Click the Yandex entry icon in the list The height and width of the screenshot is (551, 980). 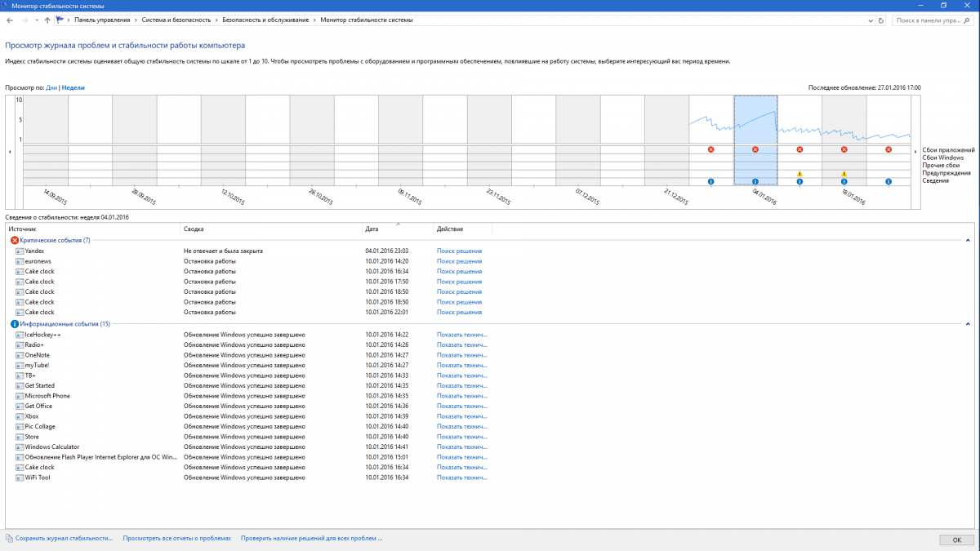(x=20, y=251)
